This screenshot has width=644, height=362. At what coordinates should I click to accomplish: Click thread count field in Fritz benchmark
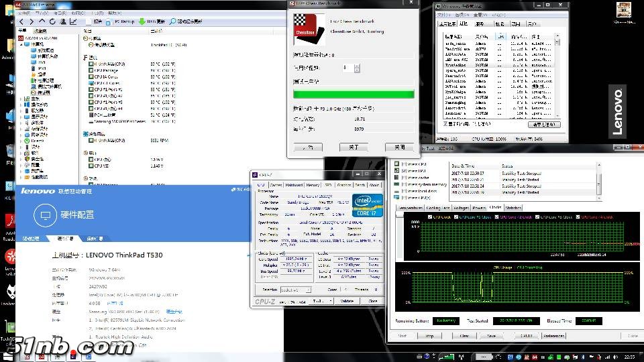pos(347,67)
